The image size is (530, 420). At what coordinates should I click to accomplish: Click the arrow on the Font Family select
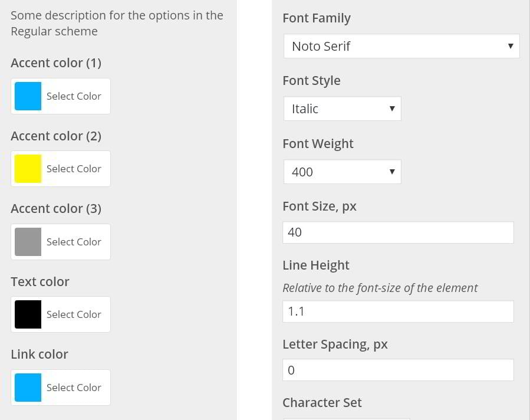tap(511, 46)
